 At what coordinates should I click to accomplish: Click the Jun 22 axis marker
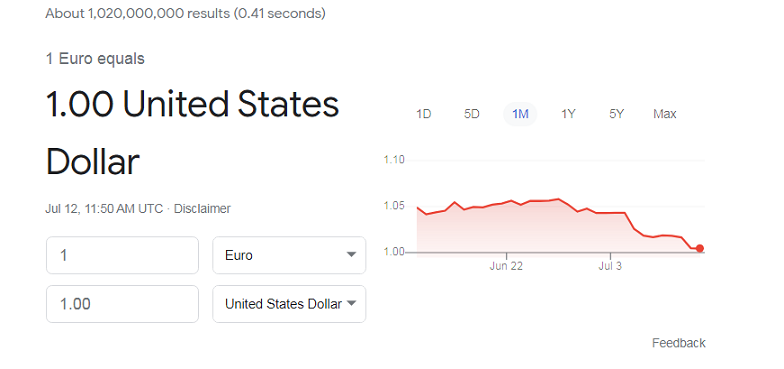click(506, 266)
